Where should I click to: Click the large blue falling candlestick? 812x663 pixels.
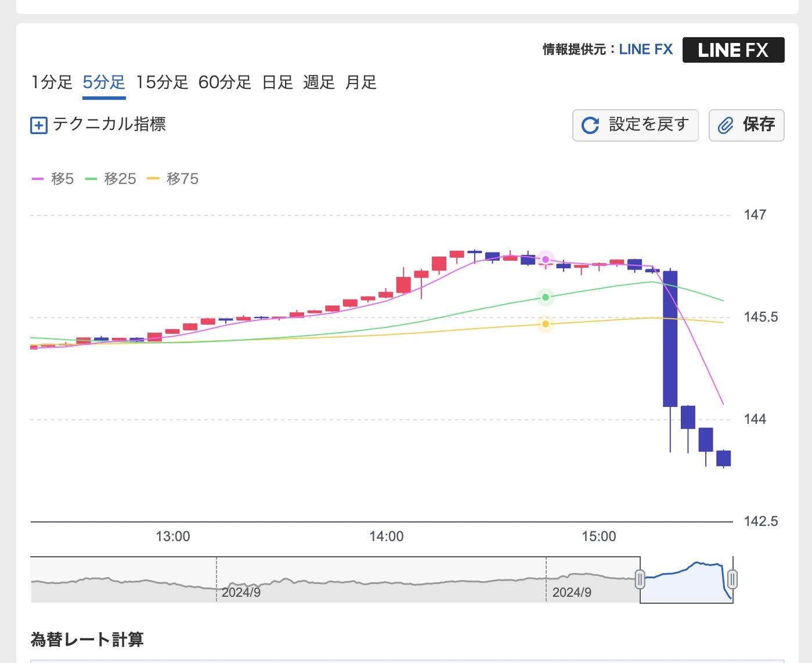click(x=670, y=338)
